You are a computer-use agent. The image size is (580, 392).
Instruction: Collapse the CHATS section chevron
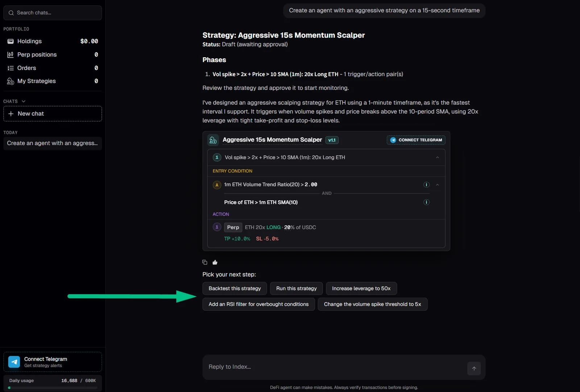24,101
